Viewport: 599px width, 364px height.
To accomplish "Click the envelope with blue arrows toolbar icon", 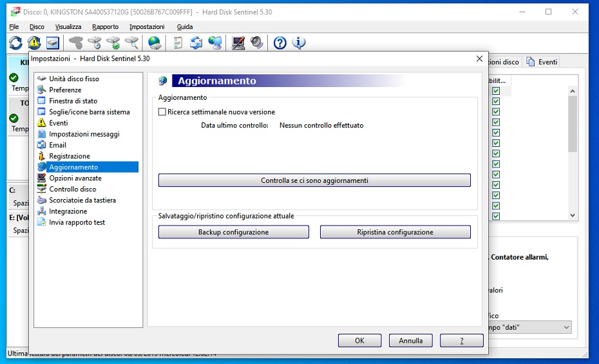I will [x=196, y=43].
